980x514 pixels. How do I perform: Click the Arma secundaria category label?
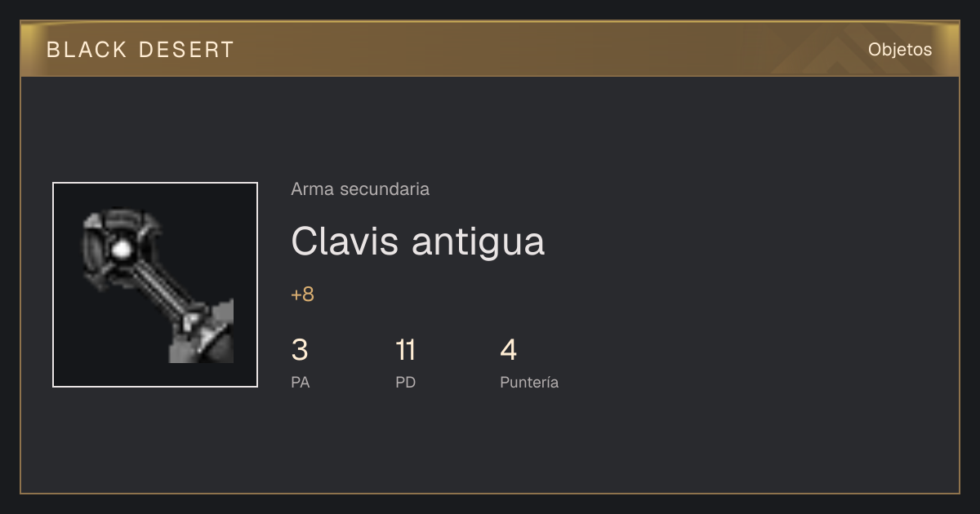(360, 189)
